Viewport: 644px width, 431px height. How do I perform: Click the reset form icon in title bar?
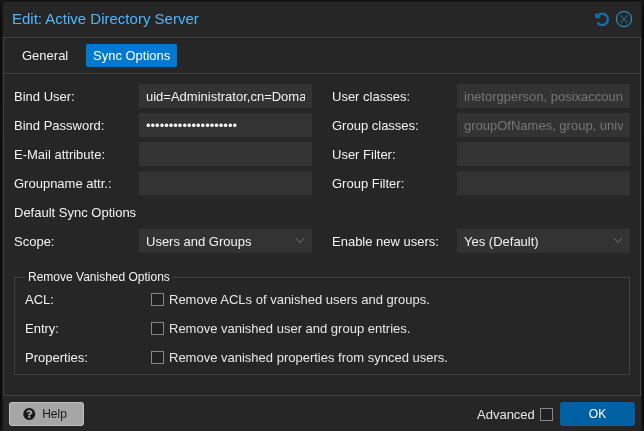click(x=602, y=19)
